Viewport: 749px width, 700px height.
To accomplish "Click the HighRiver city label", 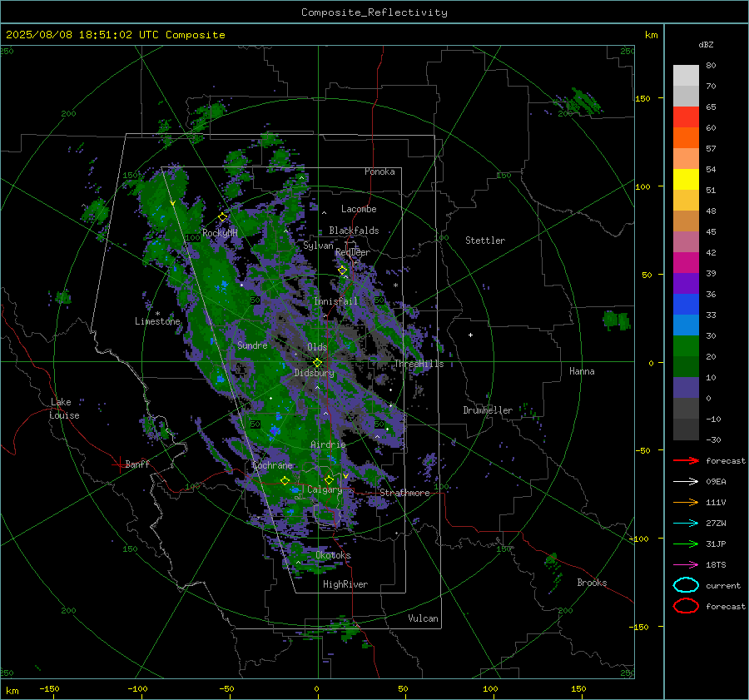I will click(x=345, y=584).
